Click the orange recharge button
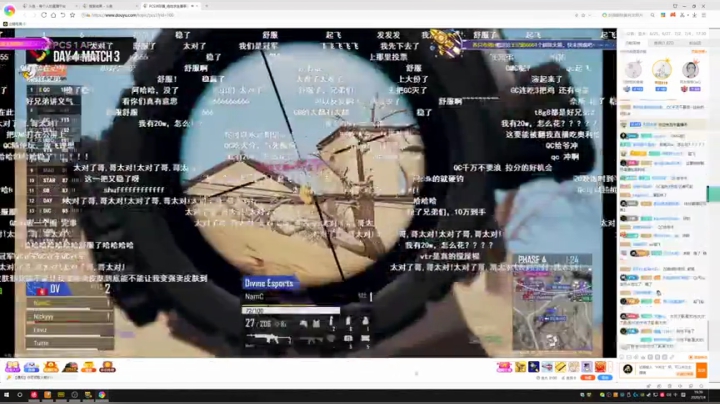 [x=588, y=377]
